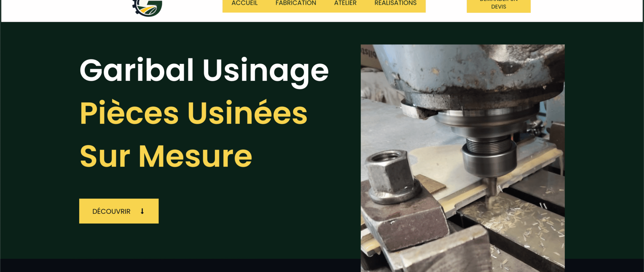Click the DÉCOUVRIR button label
Viewport: 644px width, 272px height.
tap(111, 211)
